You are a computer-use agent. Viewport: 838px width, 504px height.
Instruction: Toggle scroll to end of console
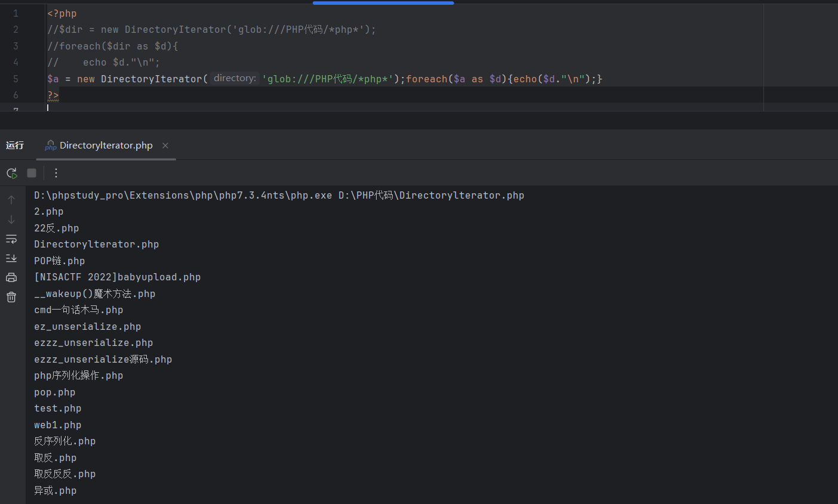11,258
